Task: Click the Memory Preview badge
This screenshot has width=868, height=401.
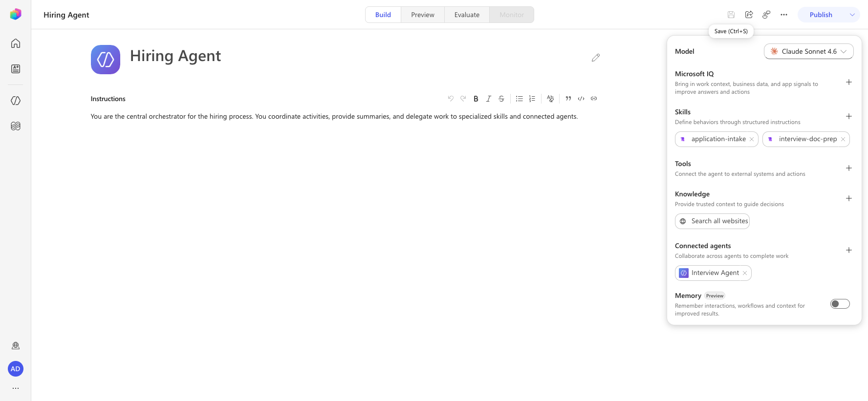Action: (x=715, y=296)
